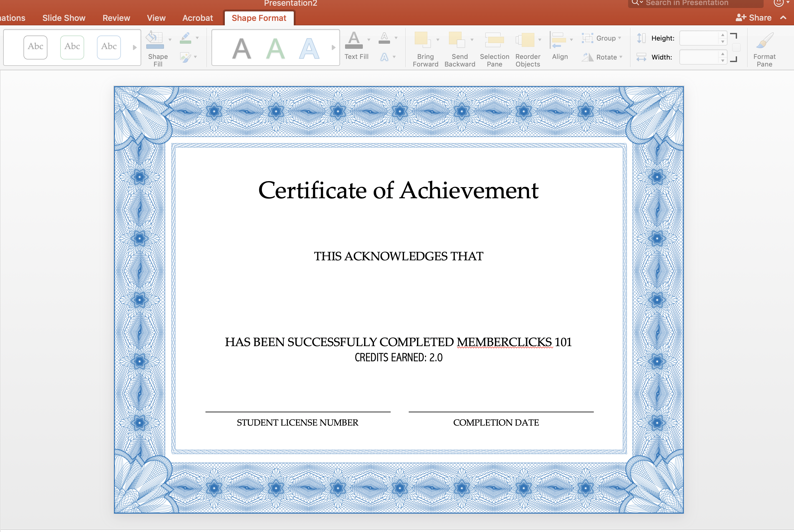Apply the green outline Abc shape style
Image resolution: width=794 pixels, height=532 pixels.
coord(72,47)
